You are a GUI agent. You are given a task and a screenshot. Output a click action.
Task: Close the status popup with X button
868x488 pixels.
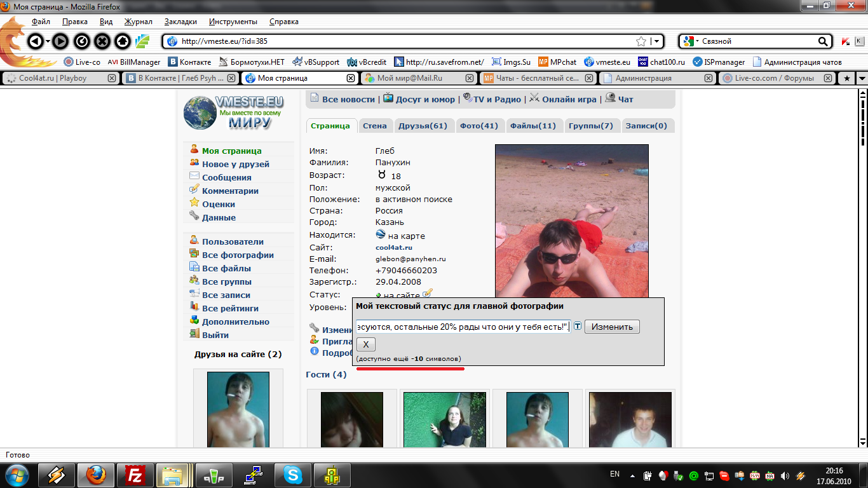pos(365,344)
